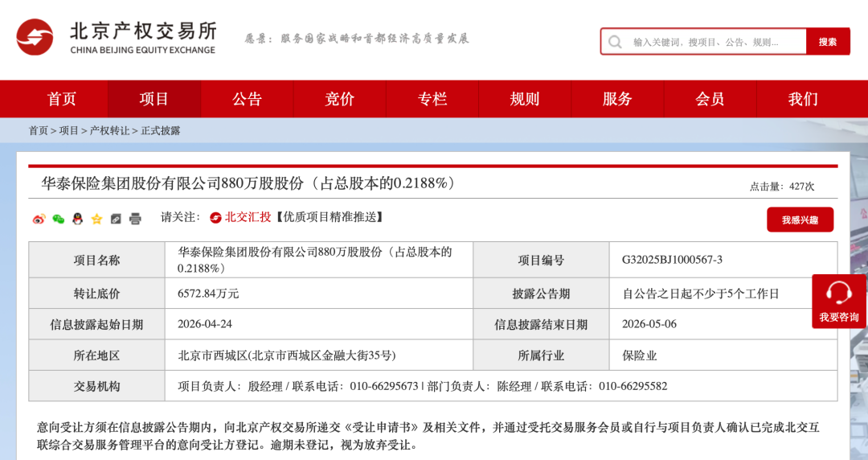
Task: Click 项目 in the breadcrumb
Action: coord(68,131)
